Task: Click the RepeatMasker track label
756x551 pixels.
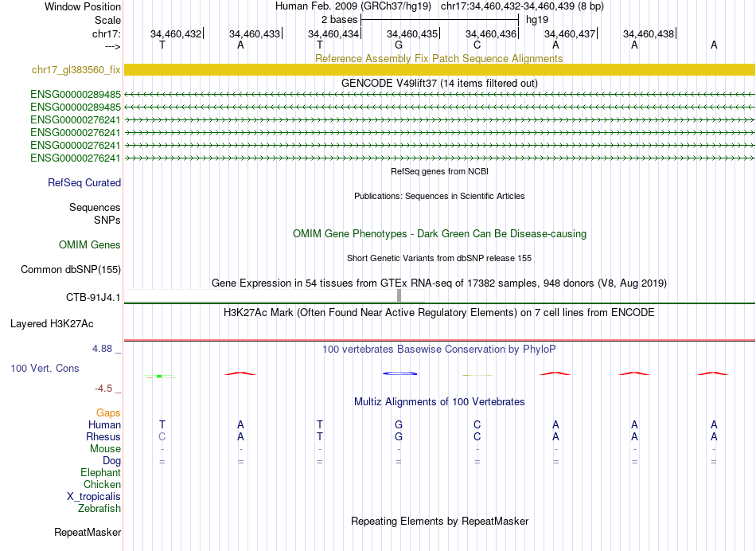Action: pos(88,533)
